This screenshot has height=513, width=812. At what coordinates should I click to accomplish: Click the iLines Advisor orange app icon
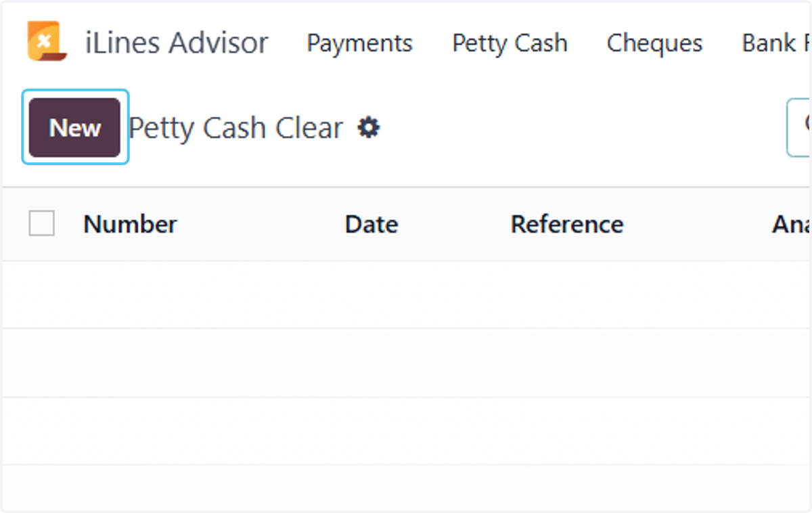coord(47,41)
